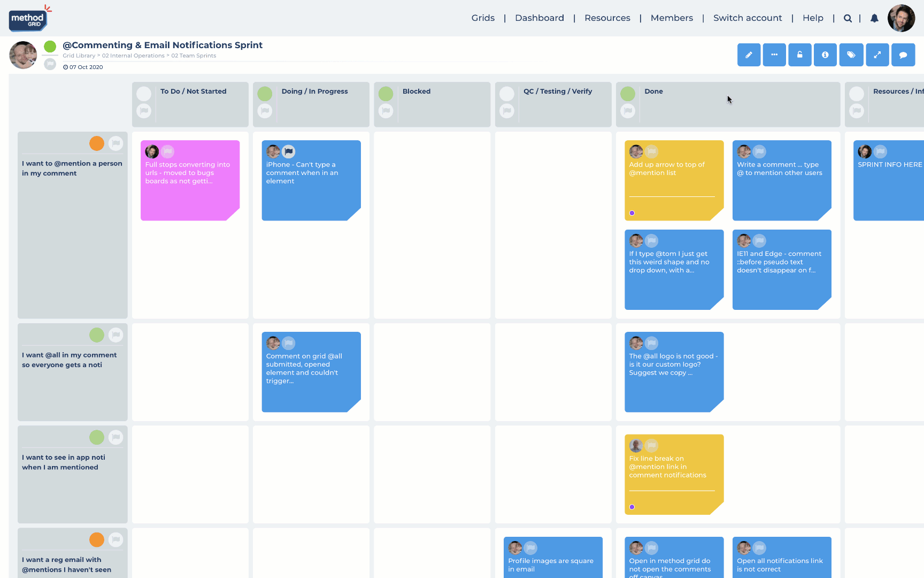Click the green status circle beside grid title
924x578 pixels.
point(50,47)
